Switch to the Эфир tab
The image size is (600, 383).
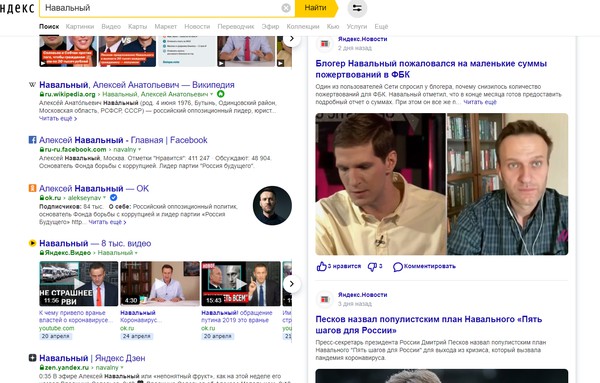click(270, 26)
